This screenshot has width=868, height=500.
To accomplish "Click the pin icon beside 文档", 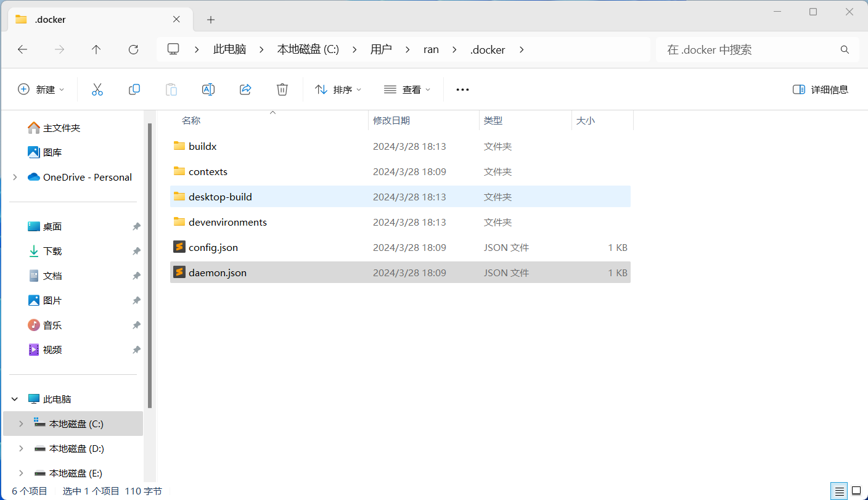I will point(136,276).
